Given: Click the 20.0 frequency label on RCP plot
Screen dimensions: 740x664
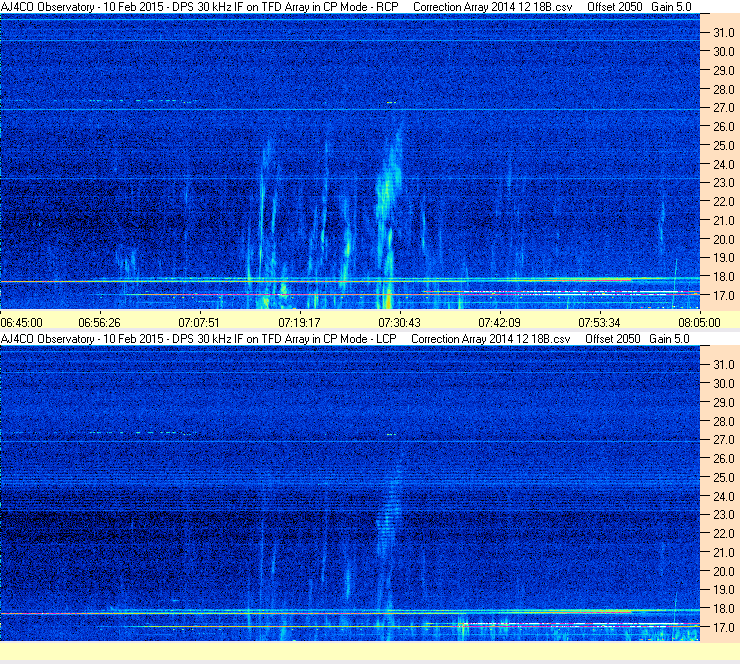Looking at the screenshot, I should [723, 239].
